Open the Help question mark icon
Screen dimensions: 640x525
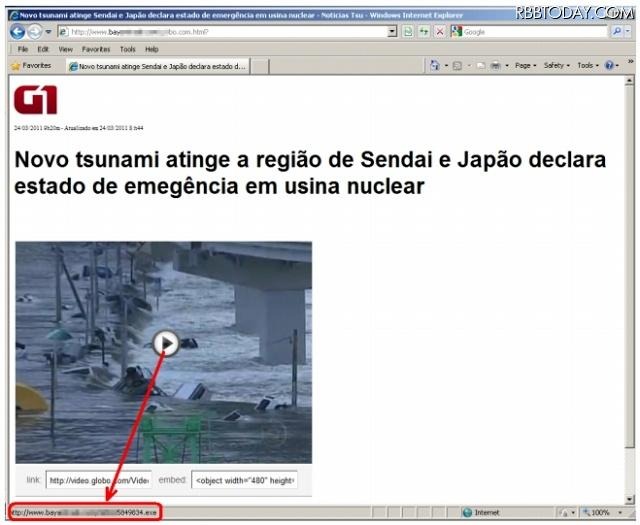click(x=609, y=65)
